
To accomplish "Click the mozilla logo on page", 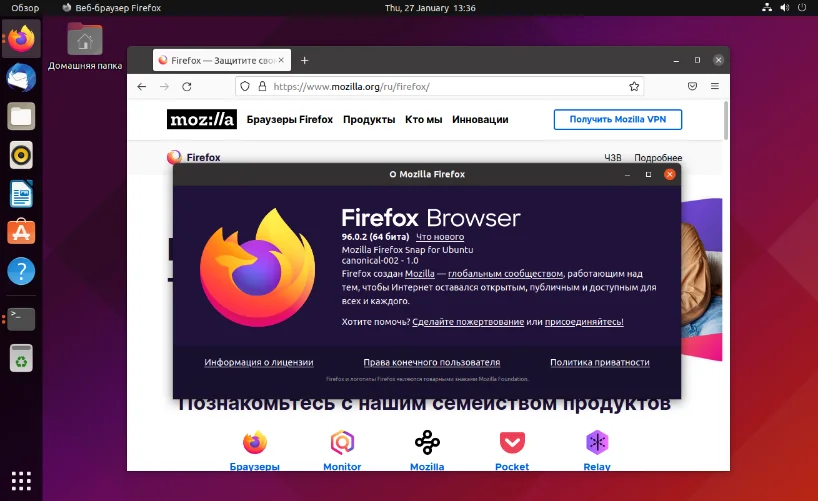I will [x=202, y=119].
